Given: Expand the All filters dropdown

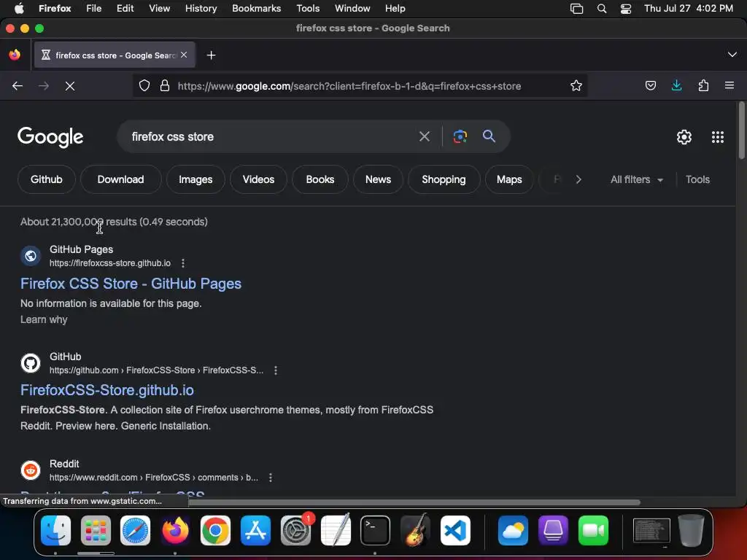Looking at the screenshot, I should click(636, 179).
